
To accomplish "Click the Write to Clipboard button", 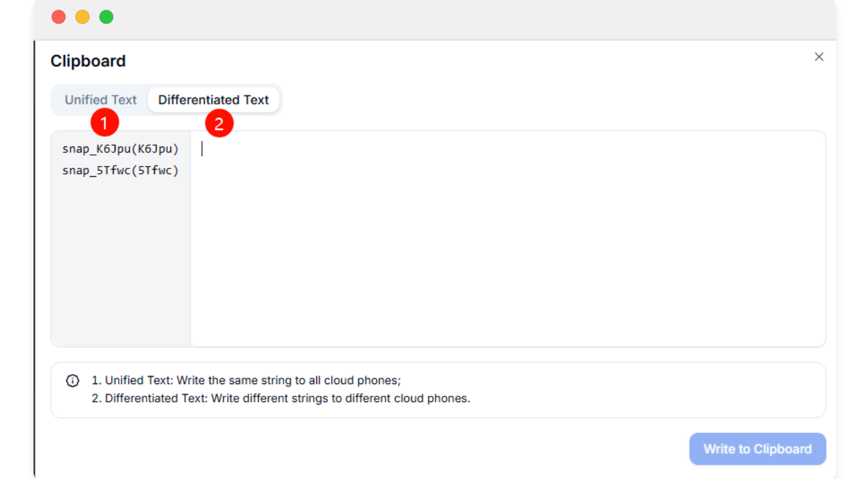I will pyautogui.click(x=758, y=449).
